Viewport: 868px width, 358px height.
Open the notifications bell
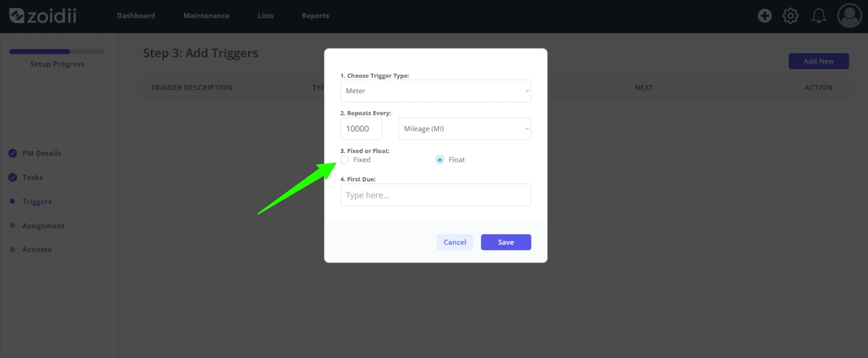[x=818, y=16]
